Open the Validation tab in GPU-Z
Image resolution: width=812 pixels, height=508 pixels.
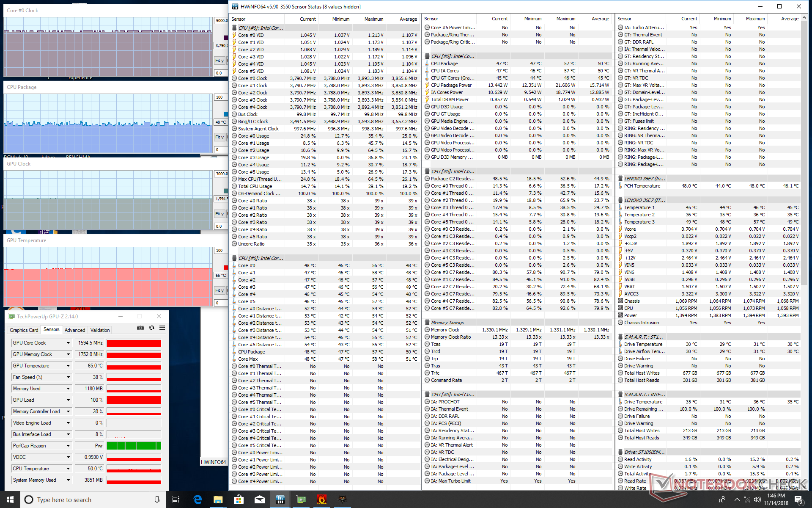(x=100, y=330)
